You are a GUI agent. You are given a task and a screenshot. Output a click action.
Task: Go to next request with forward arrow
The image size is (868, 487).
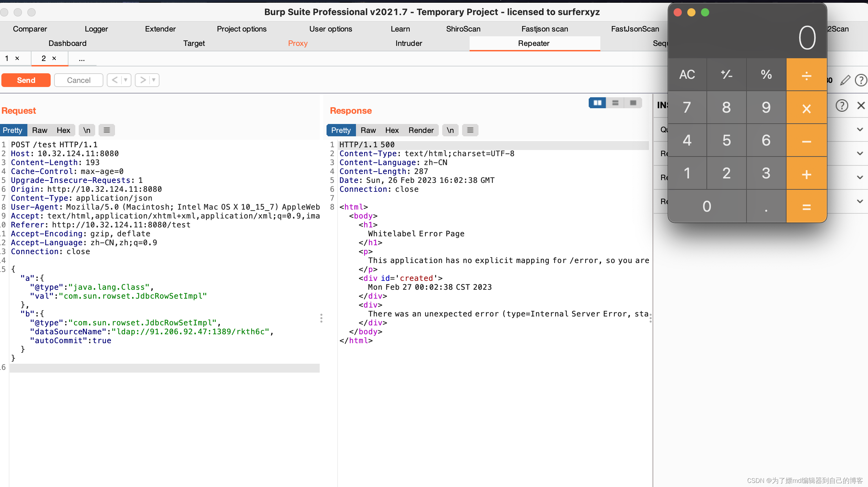(x=143, y=80)
